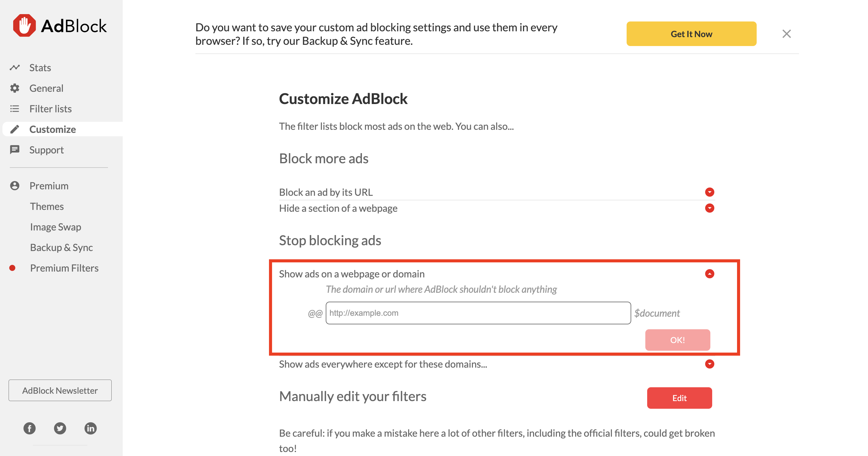Click the Premium account avatar icon

point(15,186)
